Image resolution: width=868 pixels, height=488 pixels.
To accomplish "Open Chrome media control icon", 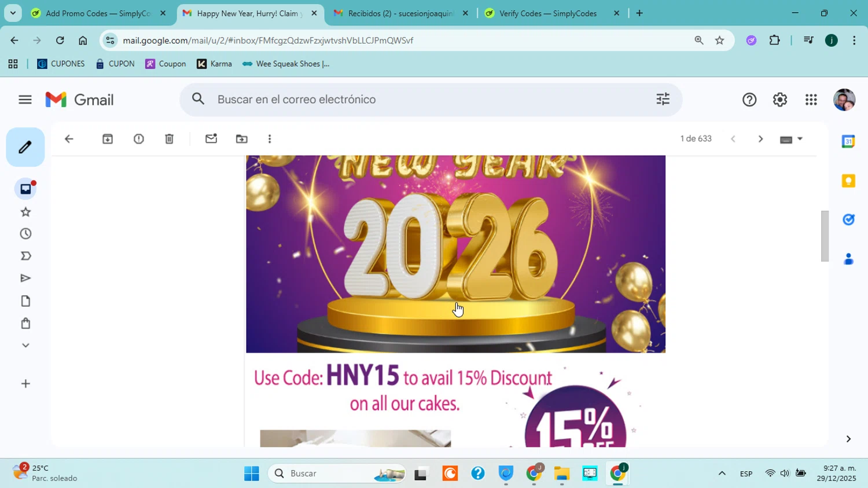I will point(808,41).
